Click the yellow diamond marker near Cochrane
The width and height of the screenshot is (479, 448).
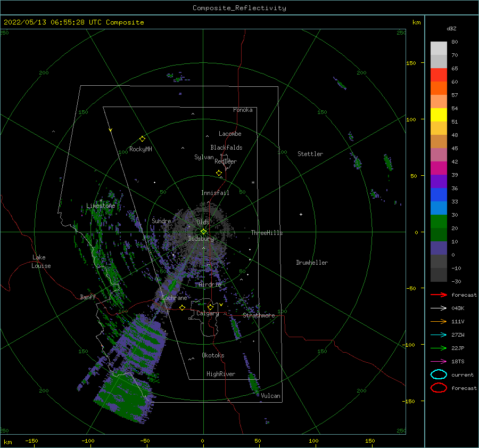pyautogui.click(x=183, y=308)
